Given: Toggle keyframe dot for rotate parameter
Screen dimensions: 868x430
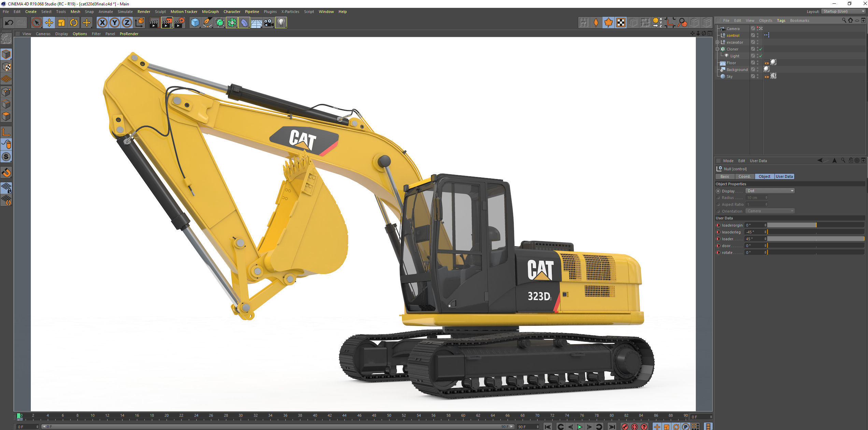Looking at the screenshot, I should (x=718, y=253).
